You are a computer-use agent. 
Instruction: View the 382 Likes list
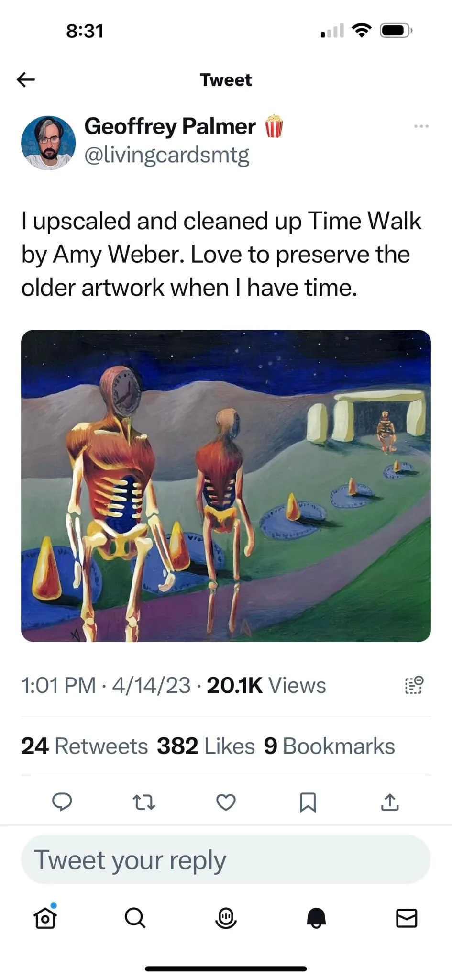coord(206,746)
